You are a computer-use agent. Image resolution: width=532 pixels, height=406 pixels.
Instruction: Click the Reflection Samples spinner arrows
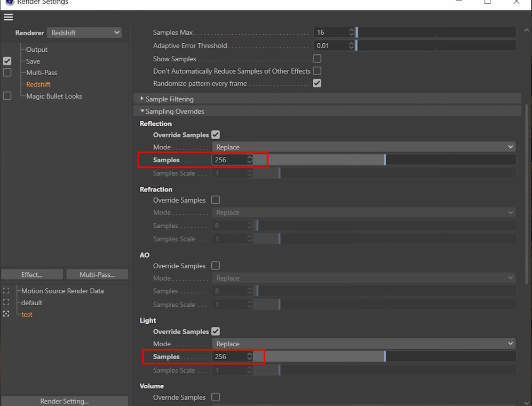click(x=249, y=160)
